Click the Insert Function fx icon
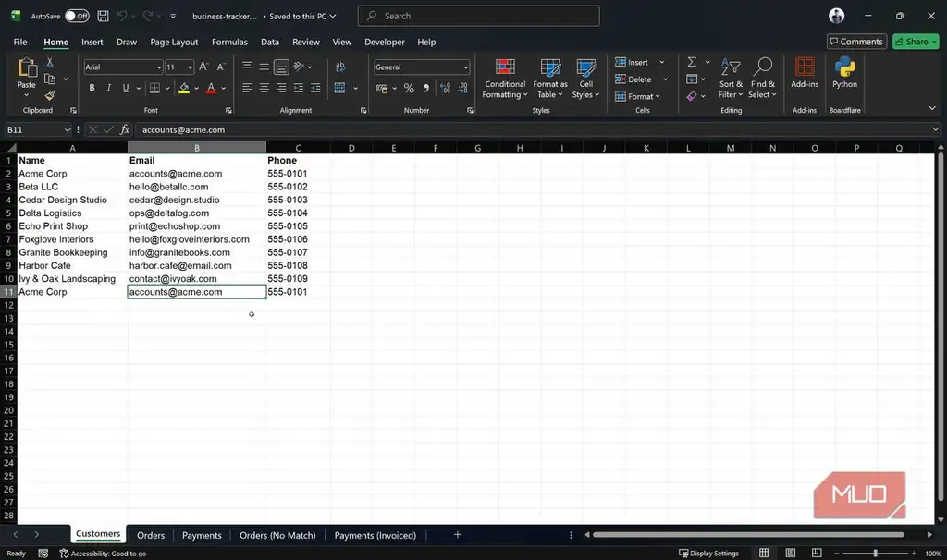 pyautogui.click(x=125, y=129)
